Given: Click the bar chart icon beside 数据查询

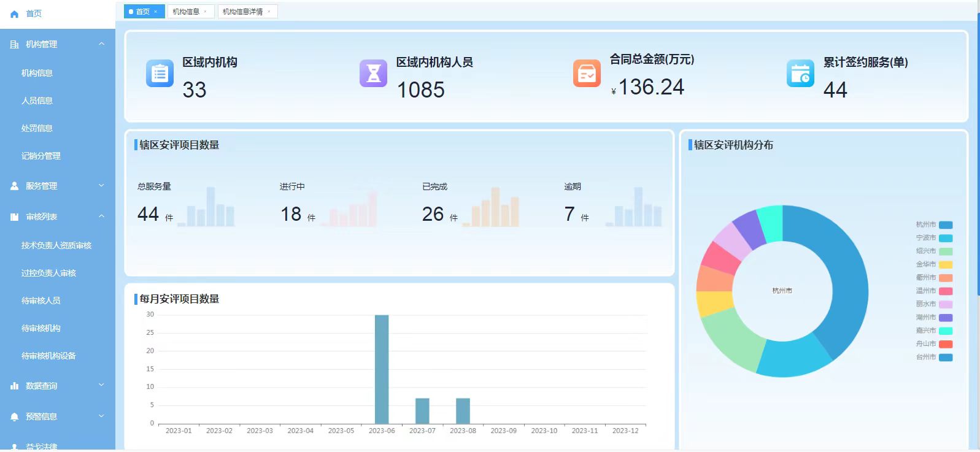Looking at the screenshot, I should pos(15,386).
